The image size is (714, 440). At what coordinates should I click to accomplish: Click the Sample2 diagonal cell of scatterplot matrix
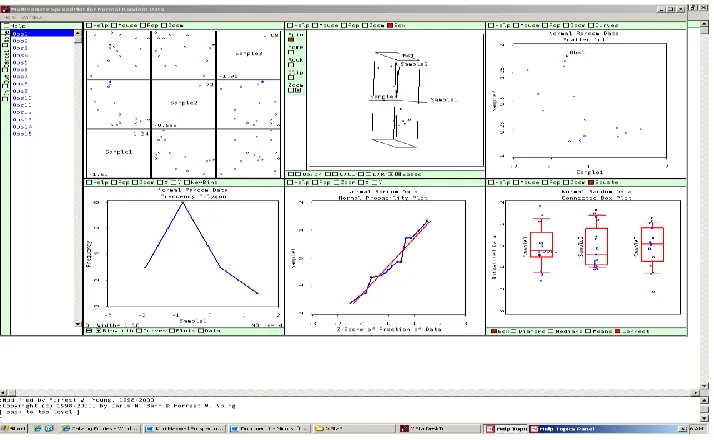pyautogui.click(x=184, y=104)
